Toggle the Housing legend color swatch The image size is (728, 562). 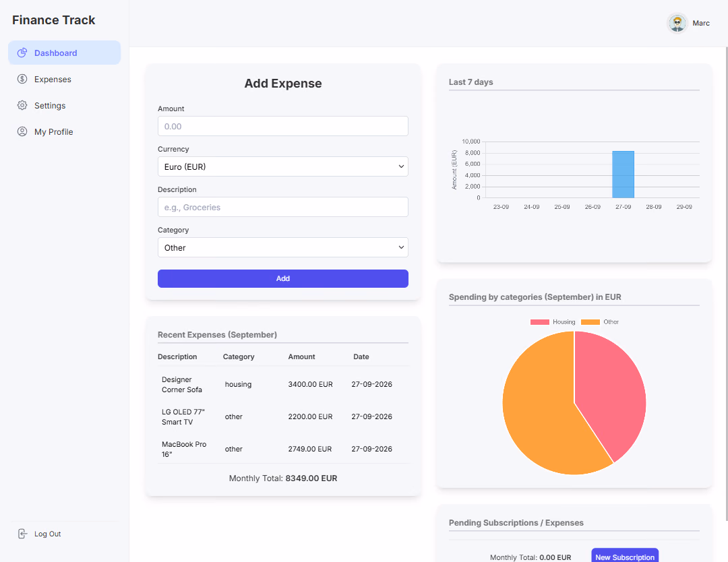click(x=539, y=322)
